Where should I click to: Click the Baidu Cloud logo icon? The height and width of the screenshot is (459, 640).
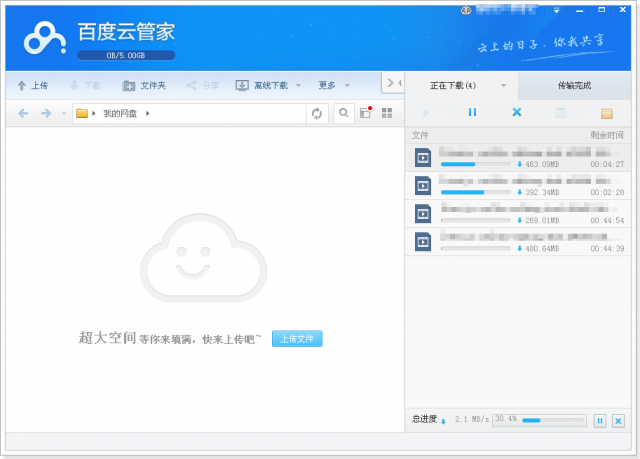[44, 38]
